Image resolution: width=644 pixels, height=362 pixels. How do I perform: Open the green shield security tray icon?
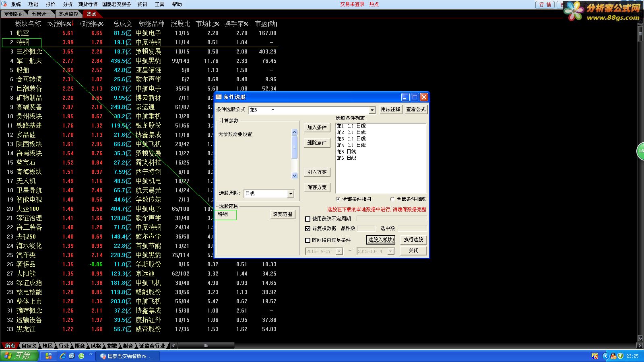click(620, 356)
